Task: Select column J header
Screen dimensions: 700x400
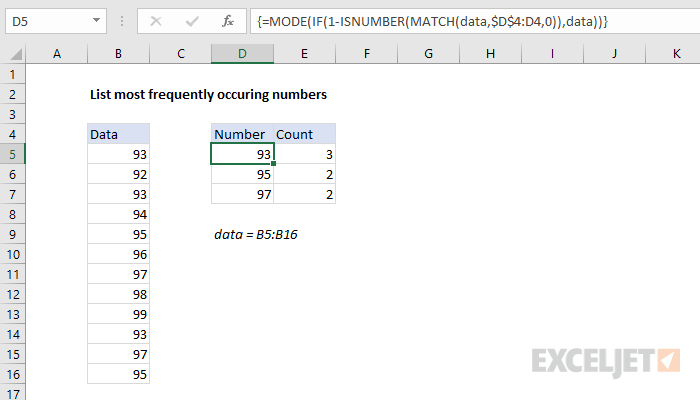Action: 614,54
